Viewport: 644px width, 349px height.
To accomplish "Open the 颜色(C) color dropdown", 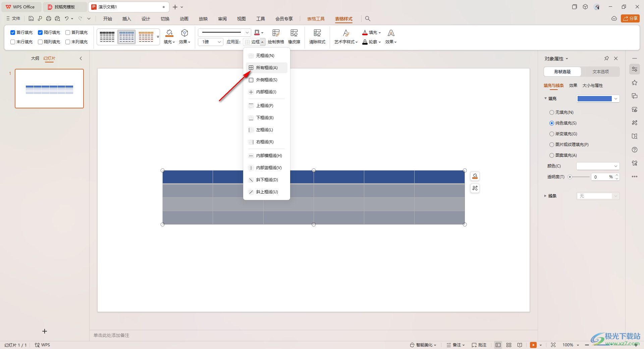I will [598, 166].
